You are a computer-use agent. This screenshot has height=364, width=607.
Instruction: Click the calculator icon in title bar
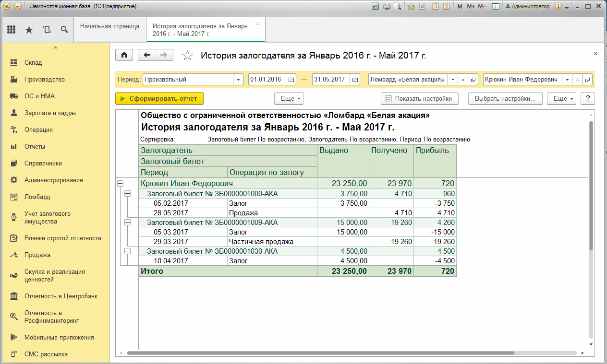tap(436, 6)
